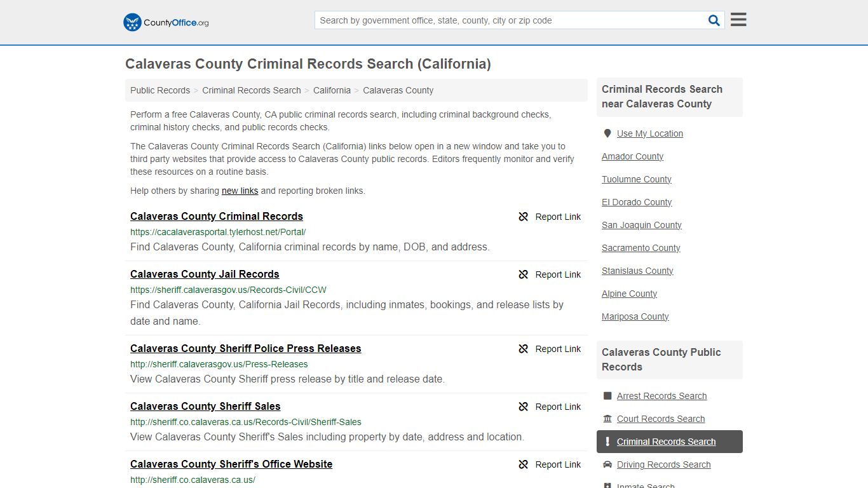Go to Mariposa County
This screenshot has width=868, height=488.
pos(635,316)
